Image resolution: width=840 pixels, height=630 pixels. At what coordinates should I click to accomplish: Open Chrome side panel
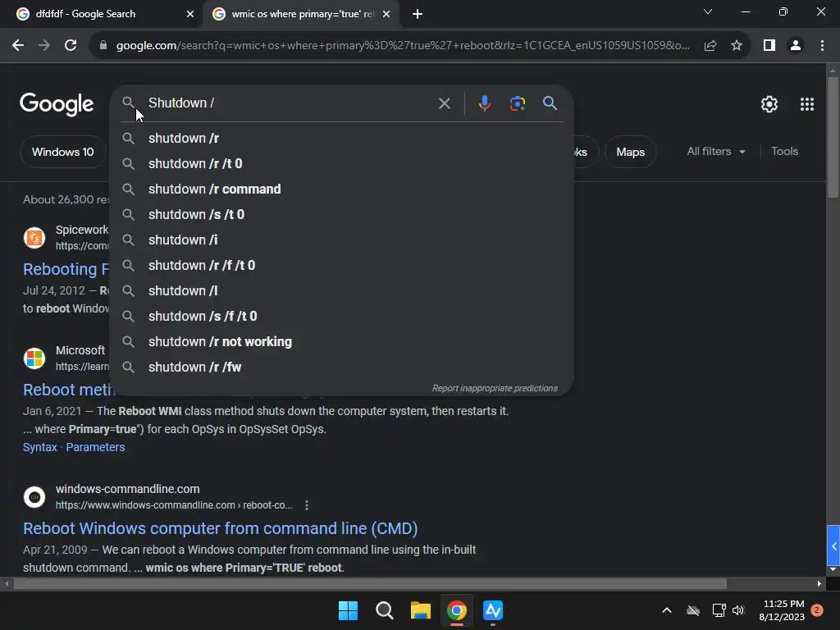pos(769,46)
